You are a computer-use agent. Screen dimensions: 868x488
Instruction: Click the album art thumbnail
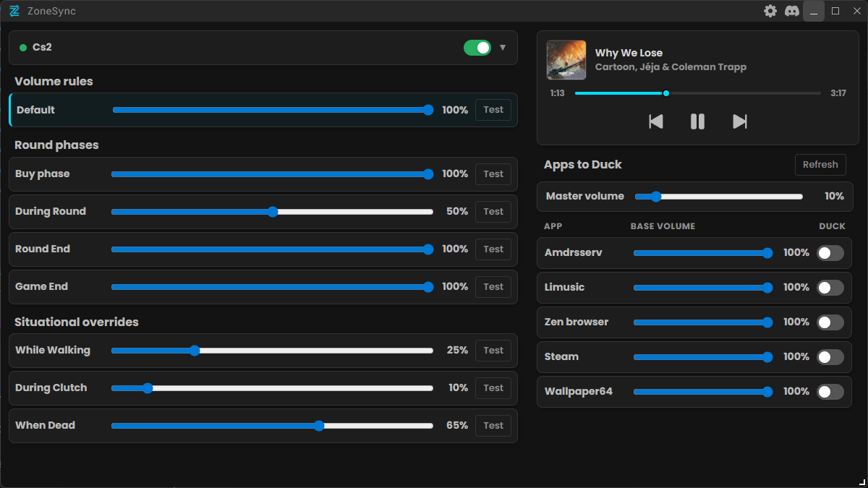(566, 59)
